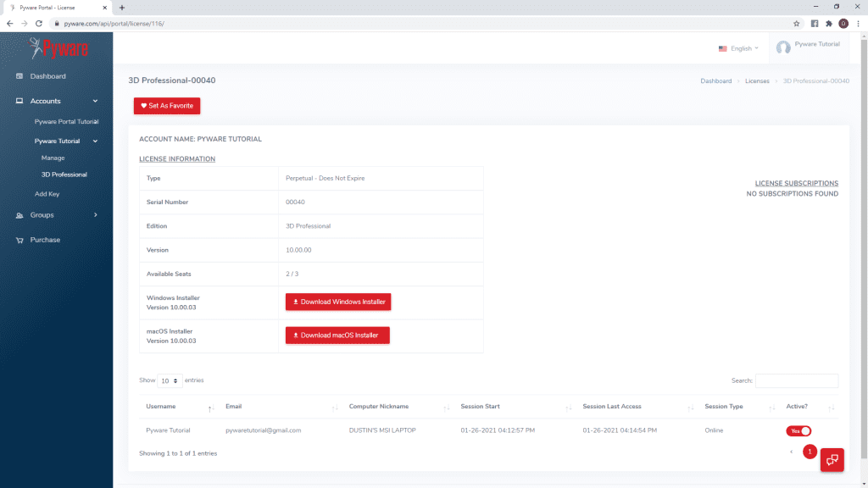Click the Pyware logo in sidebar
868x488 pixels.
[x=58, y=47]
